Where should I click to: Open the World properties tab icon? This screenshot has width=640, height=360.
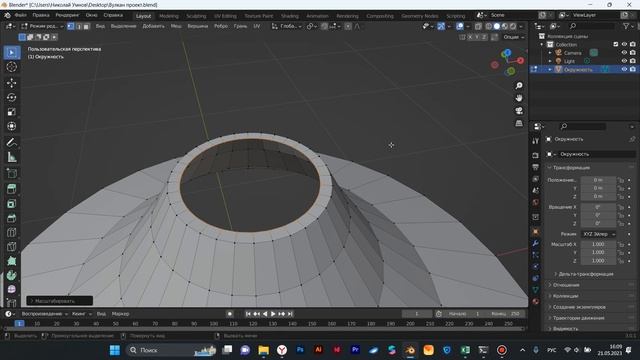pos(536,202)
